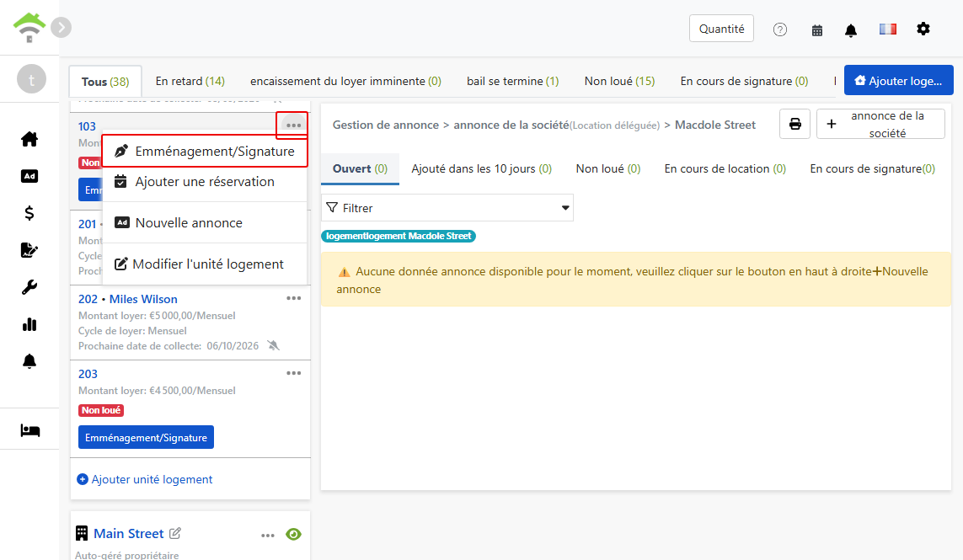Edit Main Street name pencil icon
963x560 pixels.
[x=175, y=533]
